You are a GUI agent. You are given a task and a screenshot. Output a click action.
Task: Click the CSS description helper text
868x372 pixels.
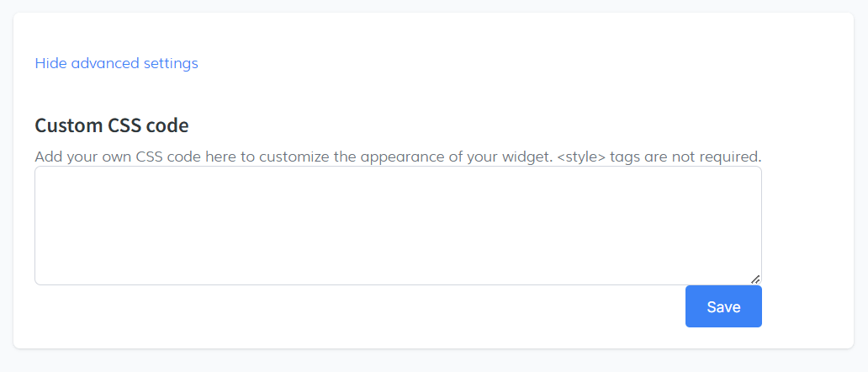click(x=398, y=157)
